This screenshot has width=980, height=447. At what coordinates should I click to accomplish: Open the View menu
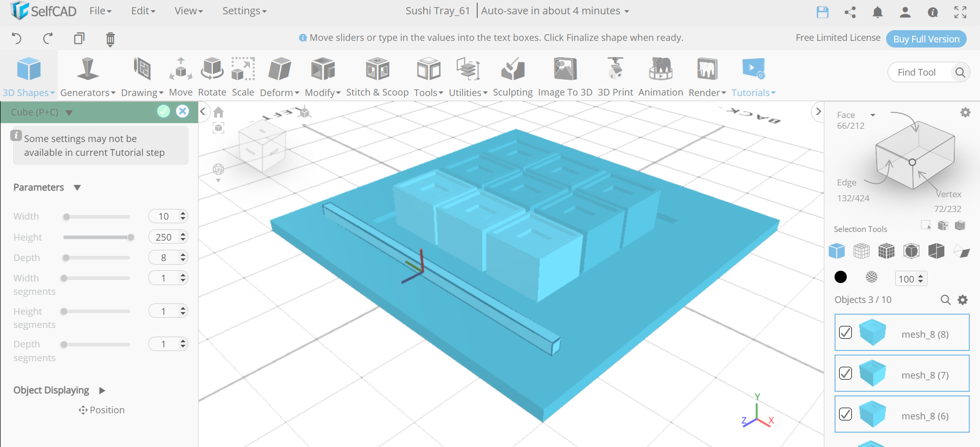(x=189, y=11)
